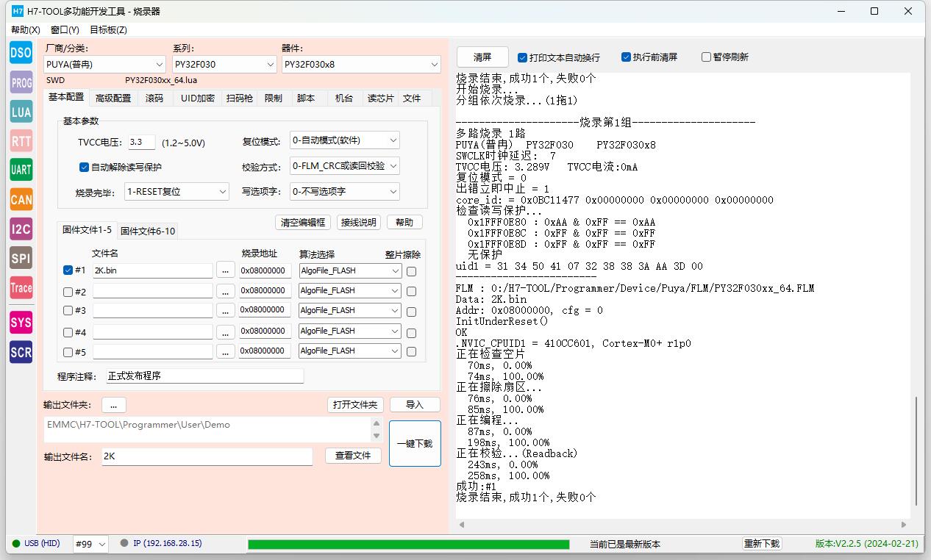Click the 一键下载 button
Image resolution: width=931 pixels, height=560 pixels.
(x=415, y=444)
